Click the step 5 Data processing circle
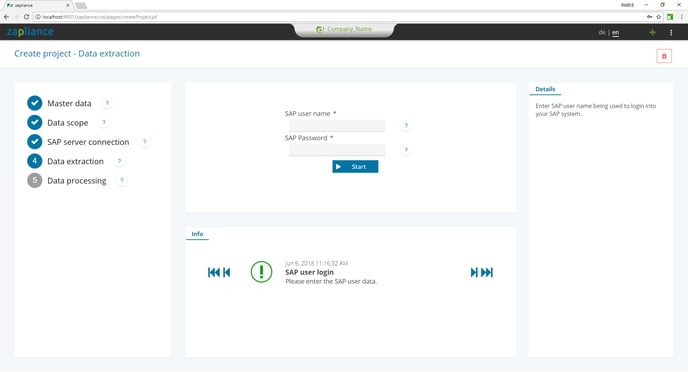 (x=35, y=180)
